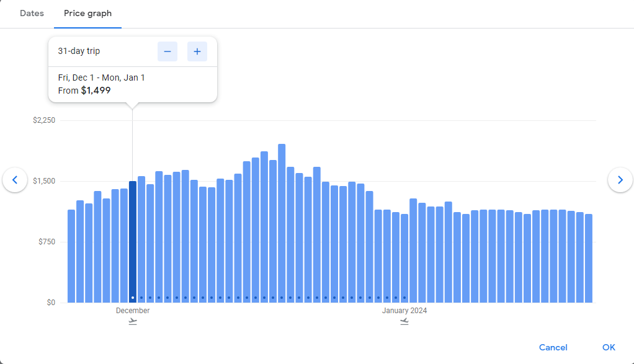Select the tallest bar in the price graph
This screenshot has width=634, height=364.
tap(282, 223)
